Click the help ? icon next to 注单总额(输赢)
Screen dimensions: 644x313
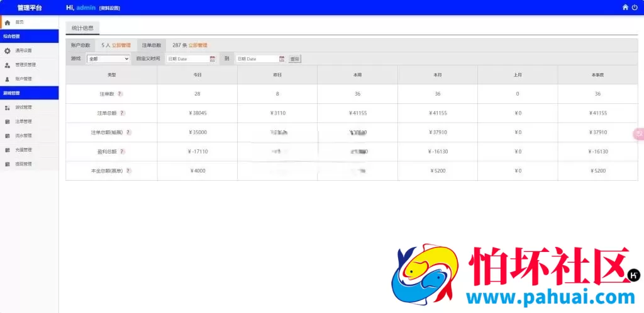pyautogui.click(x=128, y=132)
